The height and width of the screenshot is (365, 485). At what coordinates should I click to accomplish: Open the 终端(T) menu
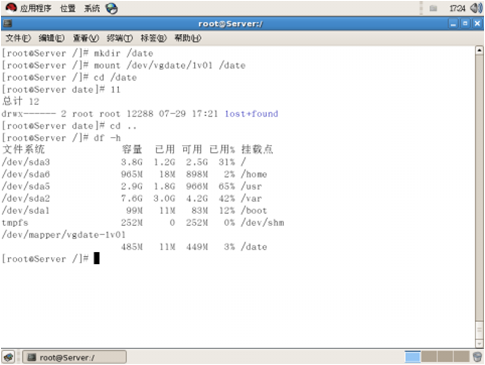click(x=120, y=38)
